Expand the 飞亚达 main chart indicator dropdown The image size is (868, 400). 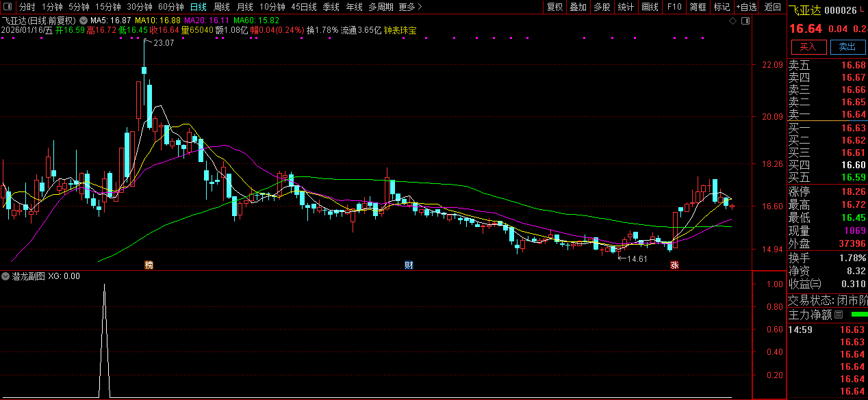tap(84, 21)
